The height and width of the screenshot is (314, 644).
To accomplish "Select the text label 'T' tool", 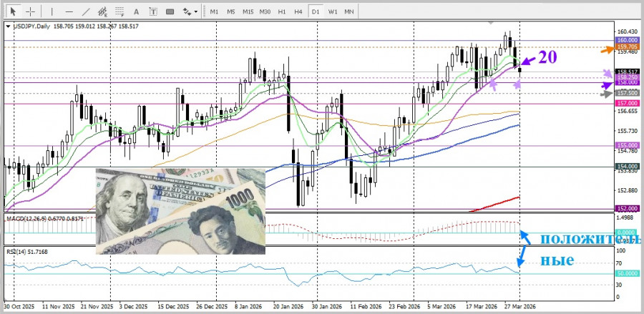I will click(x=153, y=11).
